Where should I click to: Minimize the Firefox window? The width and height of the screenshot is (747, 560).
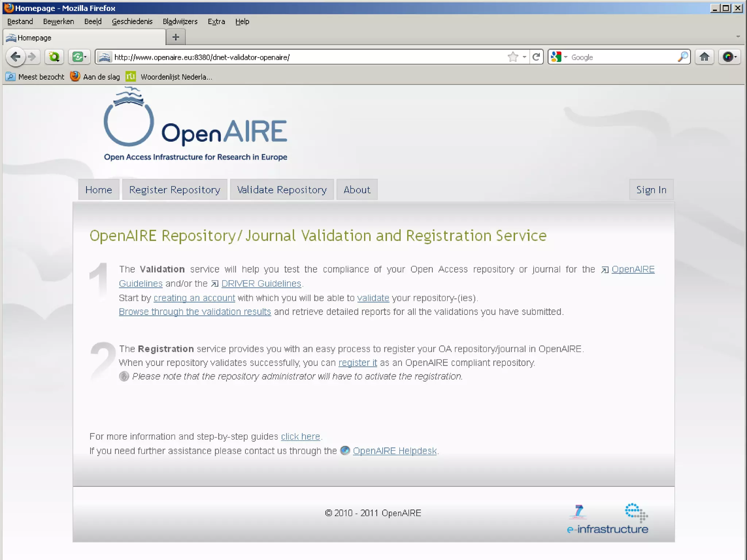[715, 8]
